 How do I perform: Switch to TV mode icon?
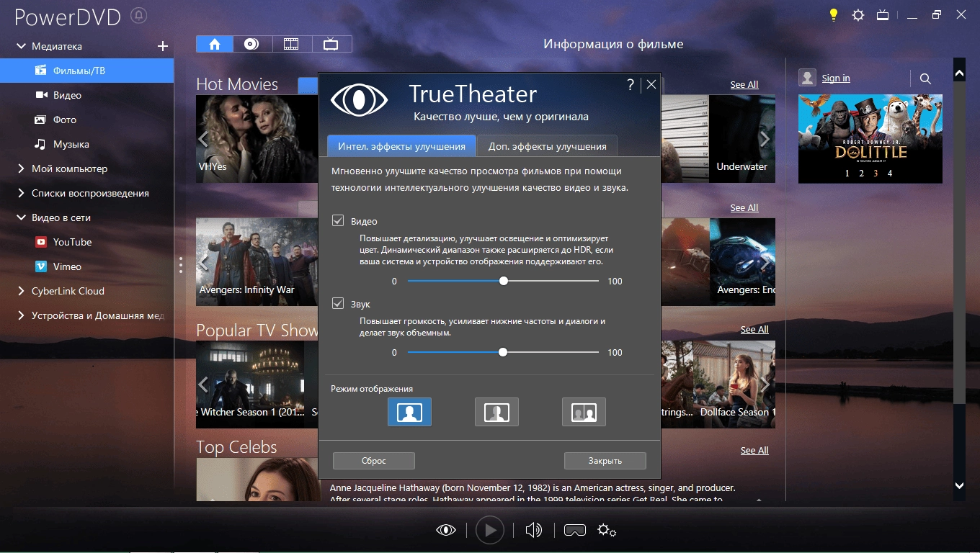pos(883,15)
